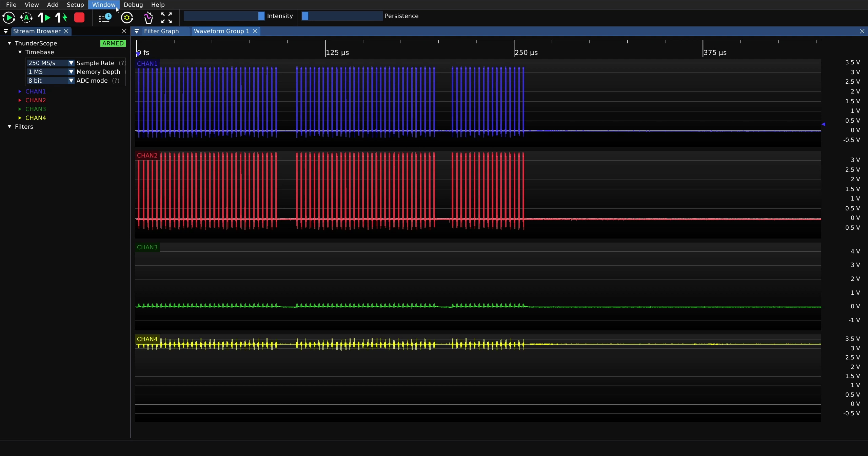Open the Memory Depth 1 MS dropdown
This screenshot has height=456, width=868.
(51, 72)
